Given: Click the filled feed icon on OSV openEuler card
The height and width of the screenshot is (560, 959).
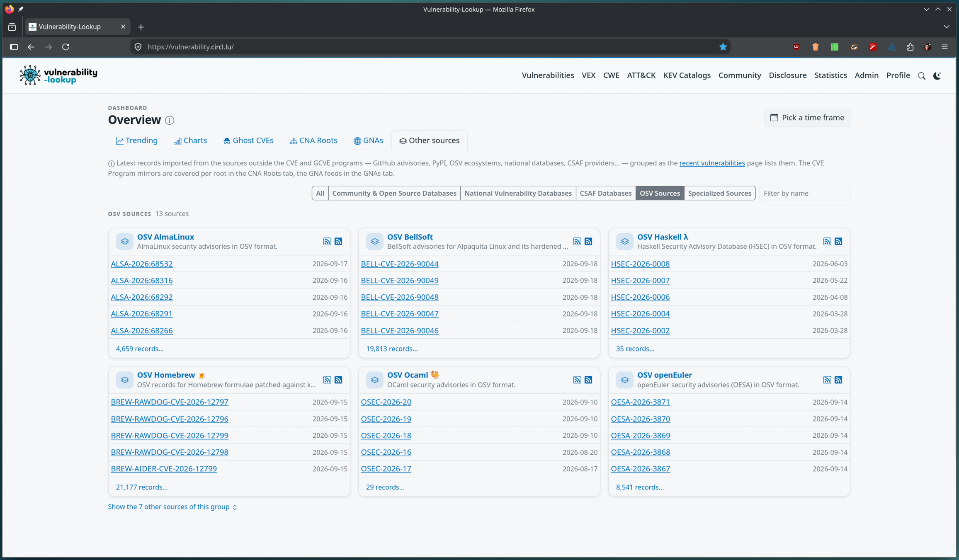Looking at the screenshot, I should pos(838,380).
